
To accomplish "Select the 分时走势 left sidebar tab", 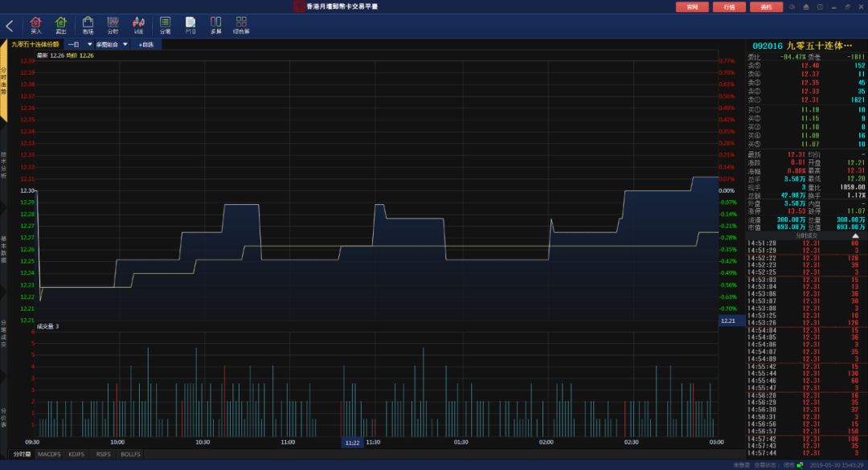I will click(3, 81).
